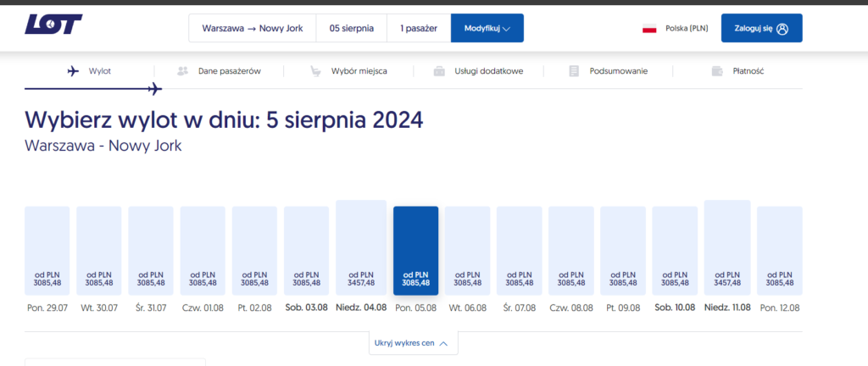This screenshot has width=868, height=366.
Task: Select the highlighted Pon. 05.08 price bar
Action: (x=415, y=252)
